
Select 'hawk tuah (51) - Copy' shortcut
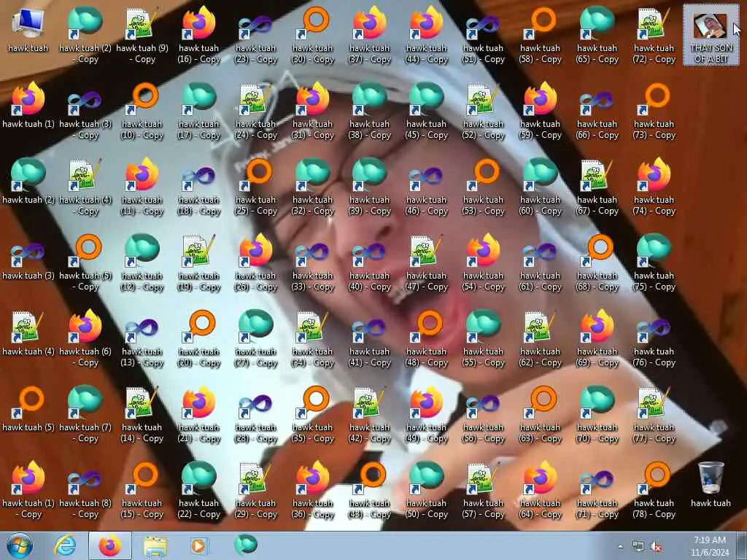click(483, 36)
